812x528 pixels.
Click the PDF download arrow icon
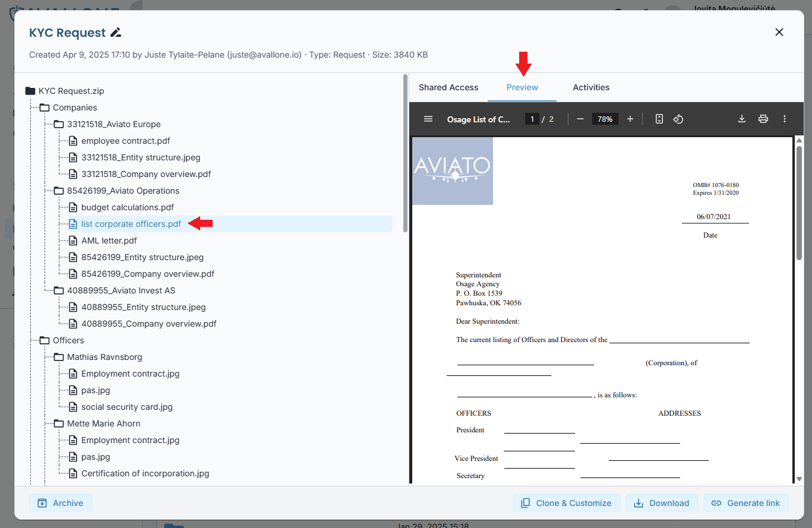[x=742, y=119]
